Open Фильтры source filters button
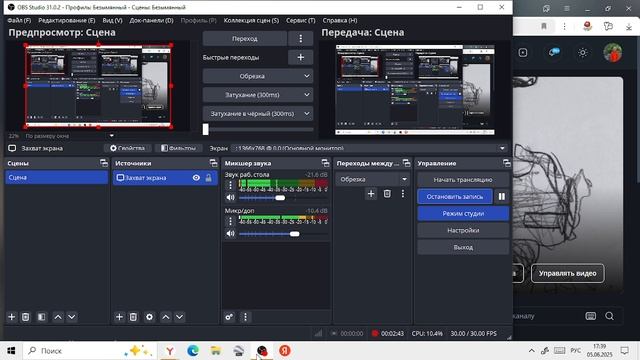The height and width of the screenshot is (360, 640). [x=178, y=148]
